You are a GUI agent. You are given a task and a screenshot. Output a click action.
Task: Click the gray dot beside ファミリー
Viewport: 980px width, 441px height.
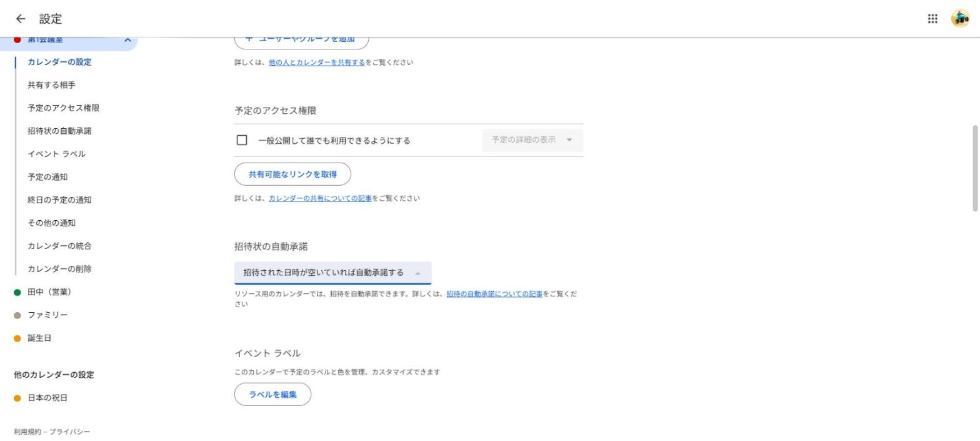17,315
